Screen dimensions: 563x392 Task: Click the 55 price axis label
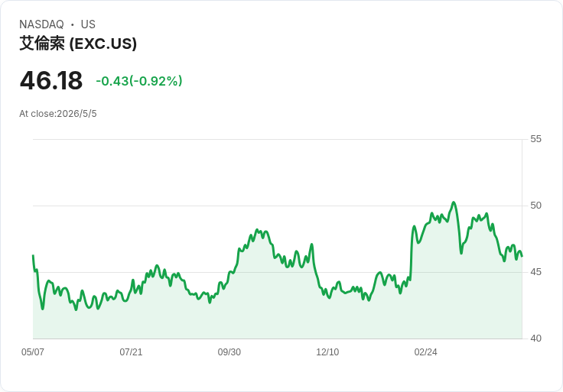[535, 139]
